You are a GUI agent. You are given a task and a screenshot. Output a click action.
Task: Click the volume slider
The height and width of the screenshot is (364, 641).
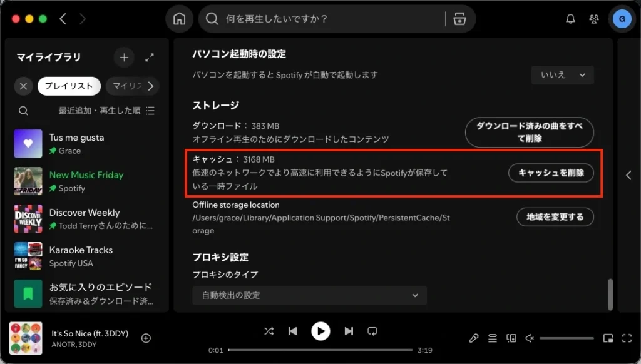[x=567, y=338]
